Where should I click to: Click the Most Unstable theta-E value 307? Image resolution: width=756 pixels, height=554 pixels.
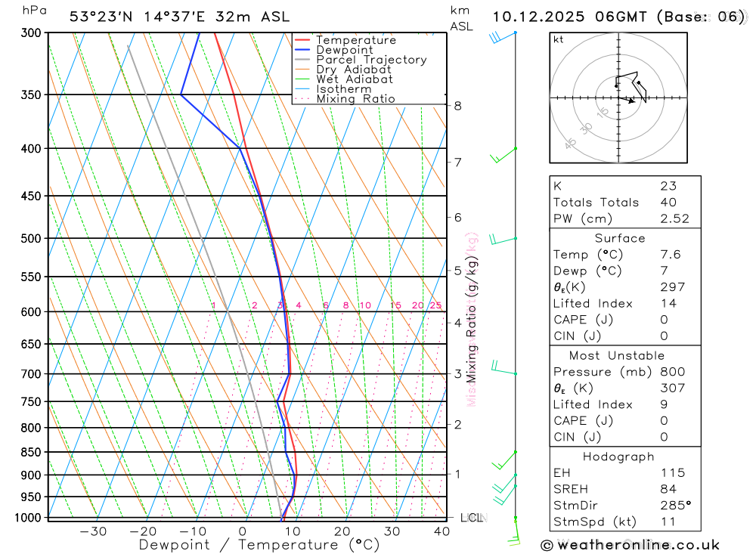(x=673, y=388)
